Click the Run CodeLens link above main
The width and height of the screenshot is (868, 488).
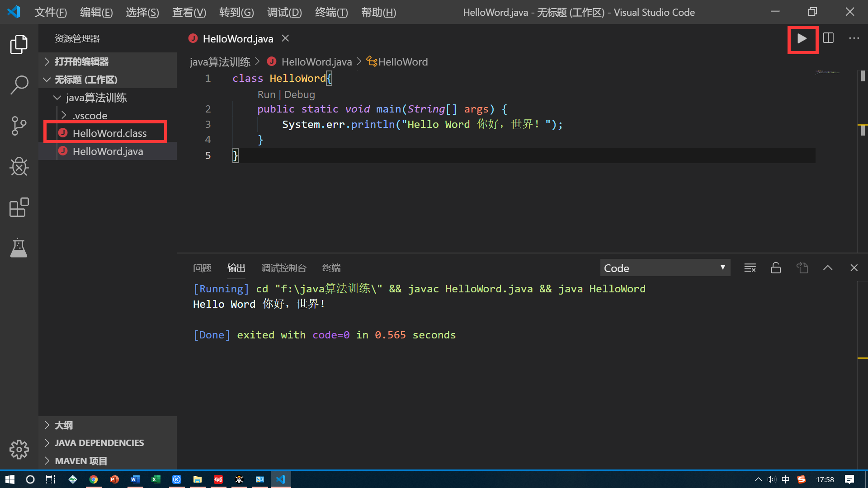click(x=266, y=94)
